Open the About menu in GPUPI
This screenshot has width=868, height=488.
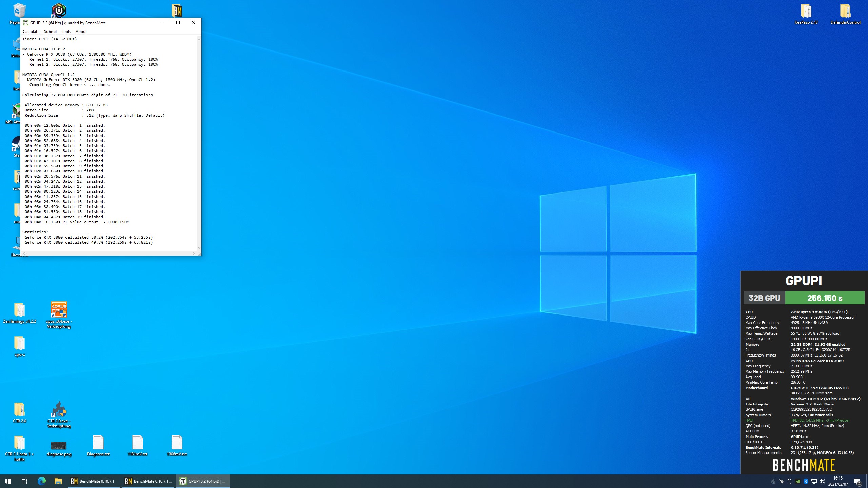pos(81,32)
